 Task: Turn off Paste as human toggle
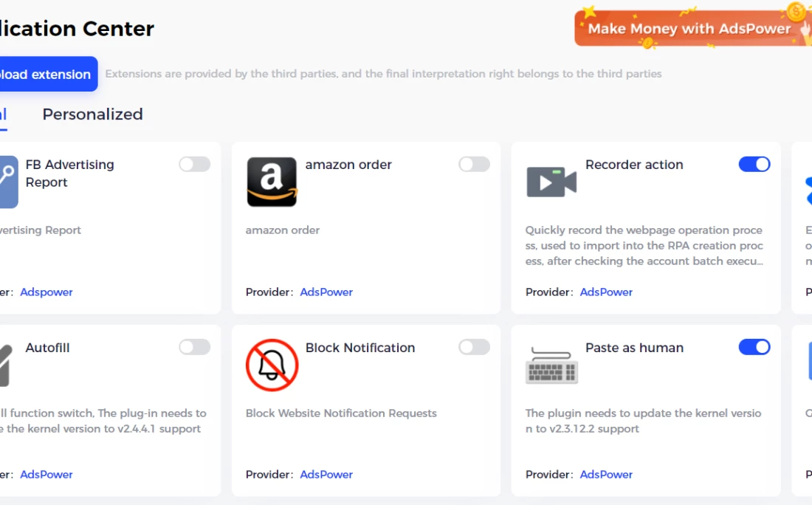pyautogui.click(x=754, y=347)
